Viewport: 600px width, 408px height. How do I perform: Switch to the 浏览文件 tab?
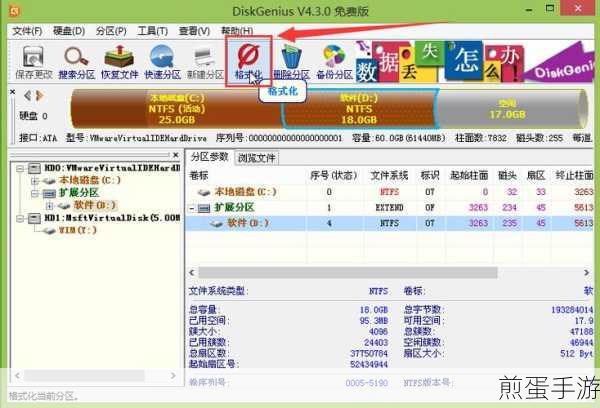point(256,158)
